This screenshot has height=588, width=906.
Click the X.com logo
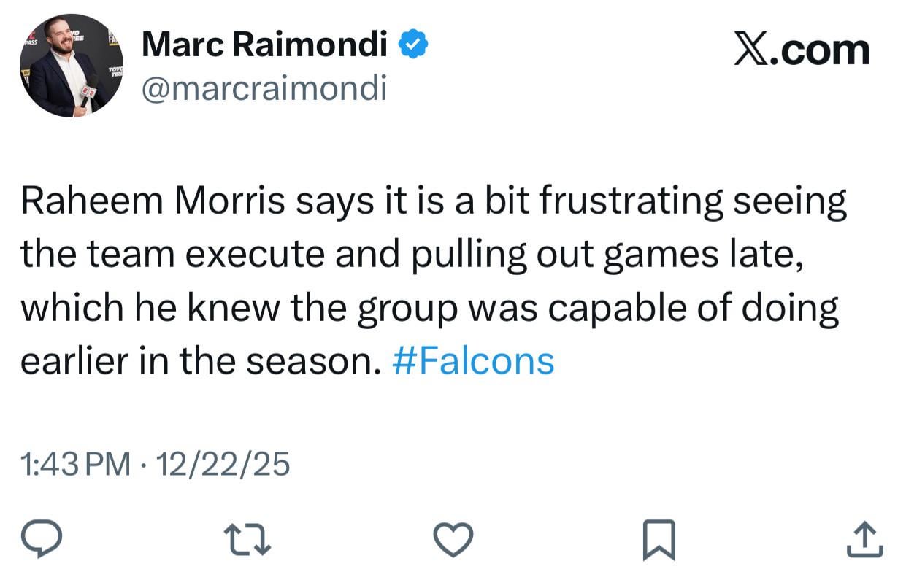tap(801, 50)
